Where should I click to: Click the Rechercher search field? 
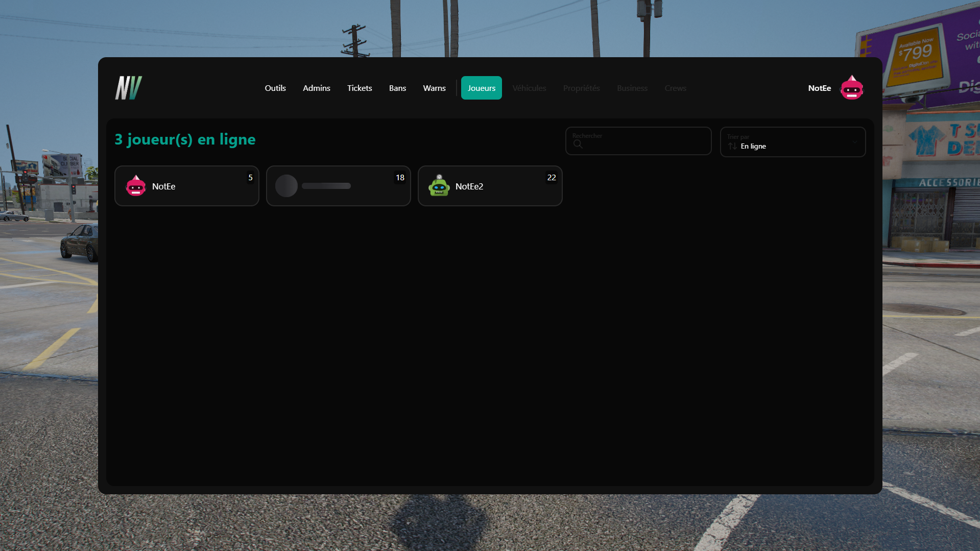tap(638, 141)
